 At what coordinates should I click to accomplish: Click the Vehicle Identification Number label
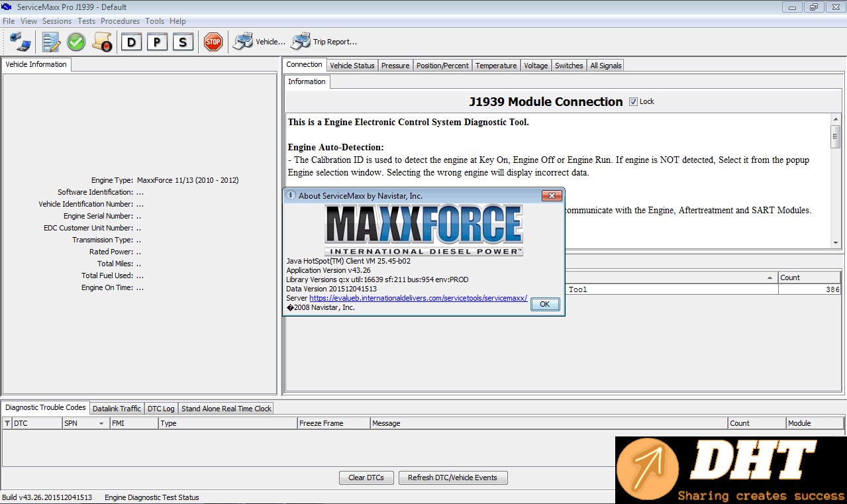click(x=86, y=204)
